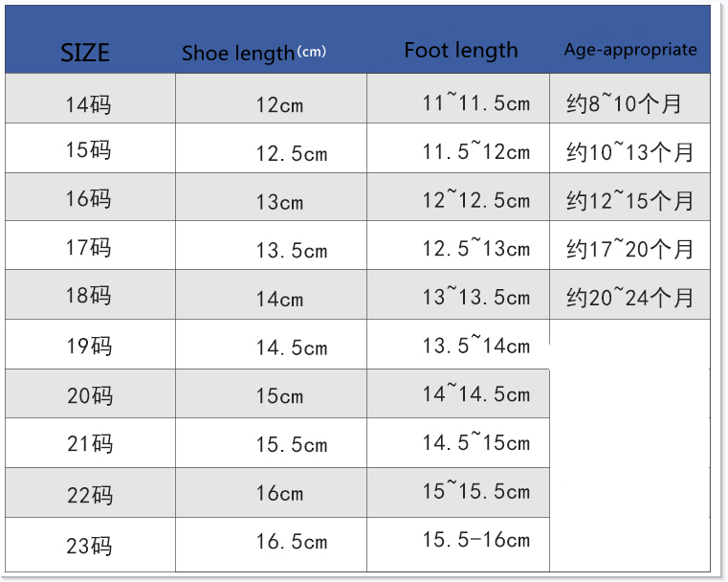728x582 pixels.
Task: Select the 11~11.5cm foot length cell
Action: click(475, 102)
